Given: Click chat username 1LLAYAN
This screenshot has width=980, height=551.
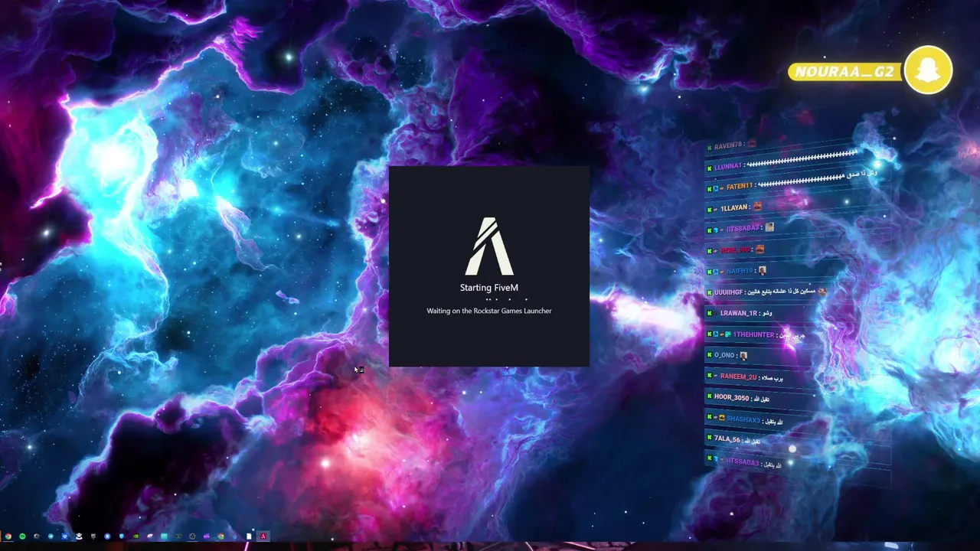Looking at the screenshot, I should (x=735, y=207).
